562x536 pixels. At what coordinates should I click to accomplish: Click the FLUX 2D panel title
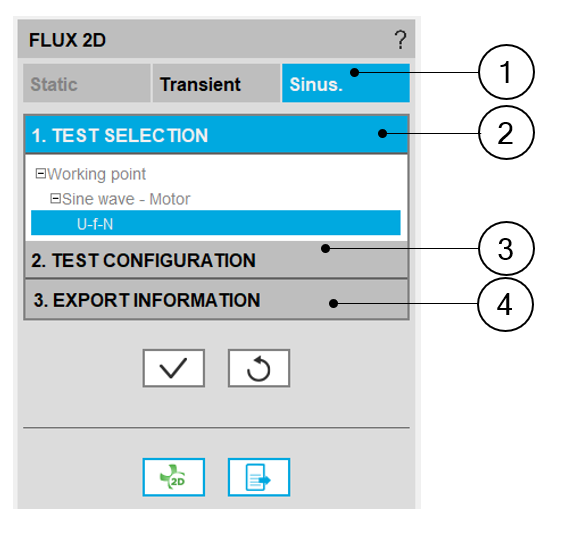coord(67,40)
